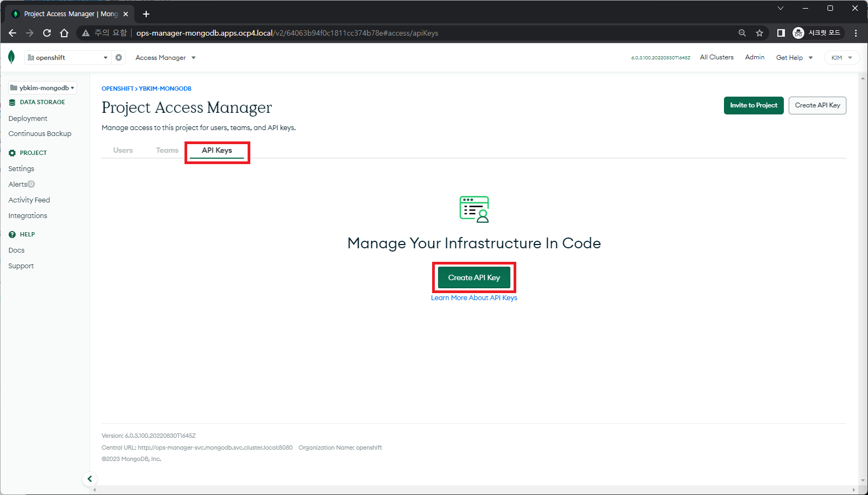Click the Alerts count badge

click(31, 184)
